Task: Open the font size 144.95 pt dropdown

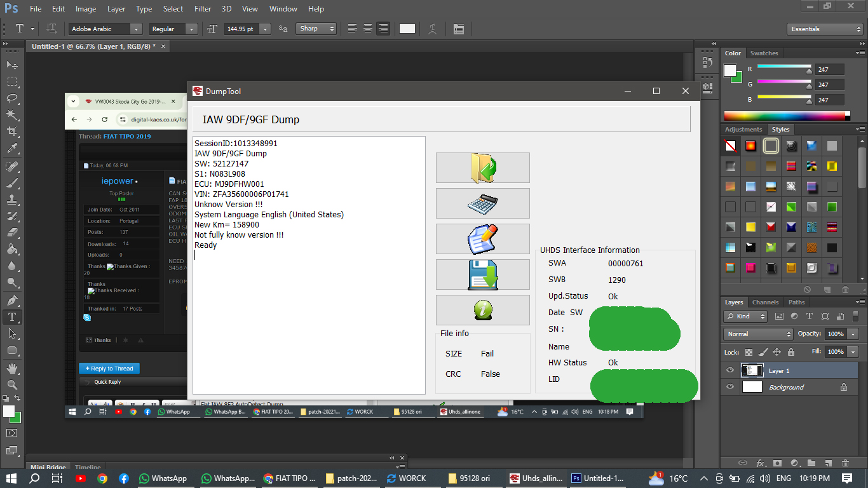Action: [265, 29]
